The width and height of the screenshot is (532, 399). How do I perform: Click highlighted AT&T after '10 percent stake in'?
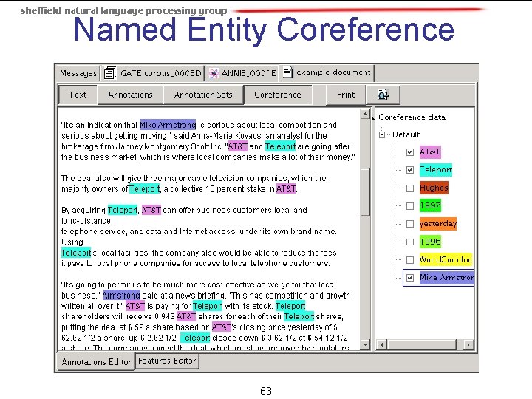(286, 188)
